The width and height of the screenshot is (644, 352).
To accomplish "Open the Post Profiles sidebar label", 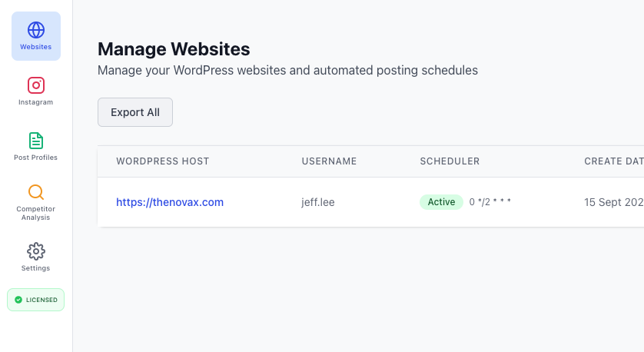I will click(36, 158).
